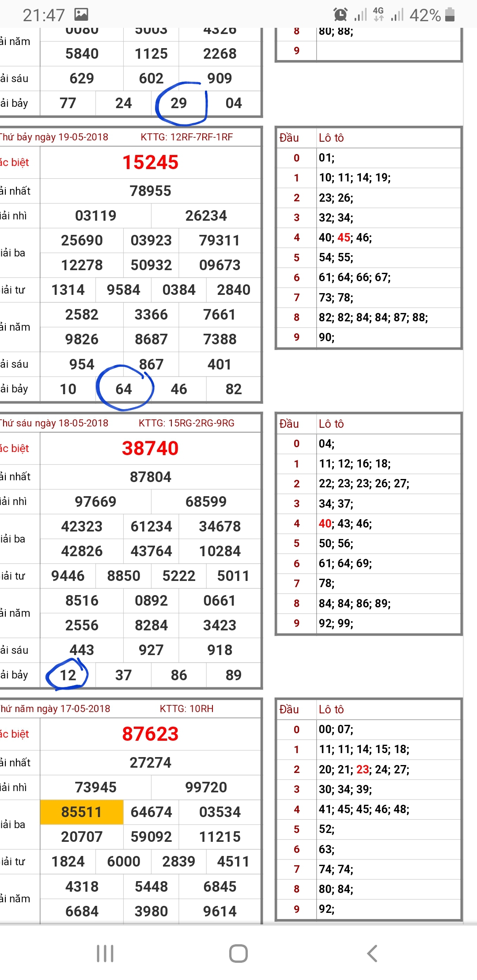Tap Lô tô row '61; 64; 66; 67;'

pos(355,277)
